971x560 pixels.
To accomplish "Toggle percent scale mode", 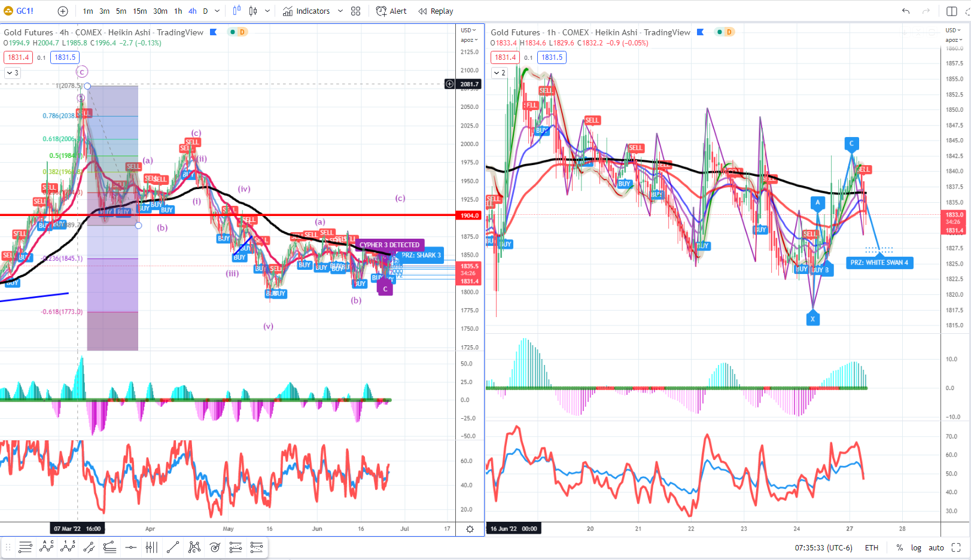I will point(900,547).
